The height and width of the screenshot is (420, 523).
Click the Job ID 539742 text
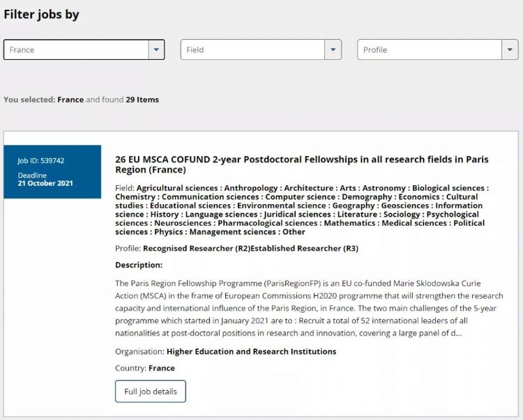point(41,160)
